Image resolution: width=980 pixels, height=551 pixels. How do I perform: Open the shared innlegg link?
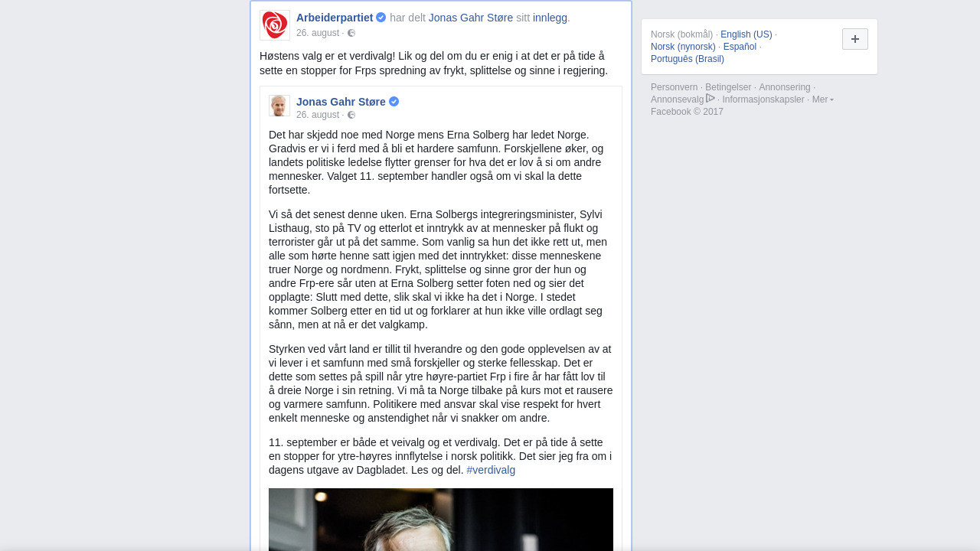(550, 18)
